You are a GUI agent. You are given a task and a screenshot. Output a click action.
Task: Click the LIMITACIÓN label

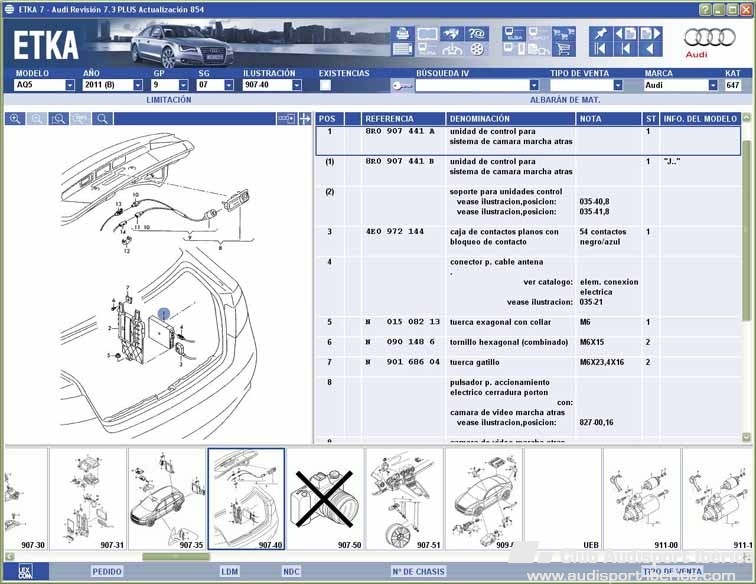coord(169,100)
